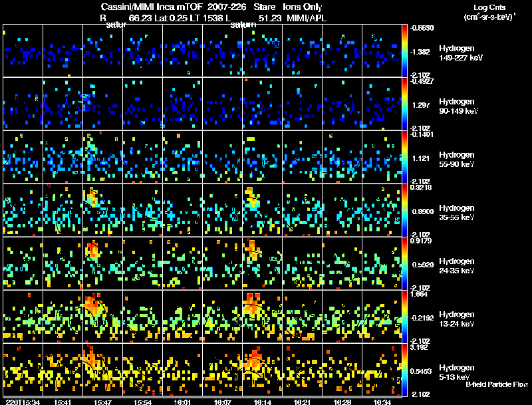Open the 24-35 keV image panel at 16:28
532x405 pixels.
click(342, 263)
